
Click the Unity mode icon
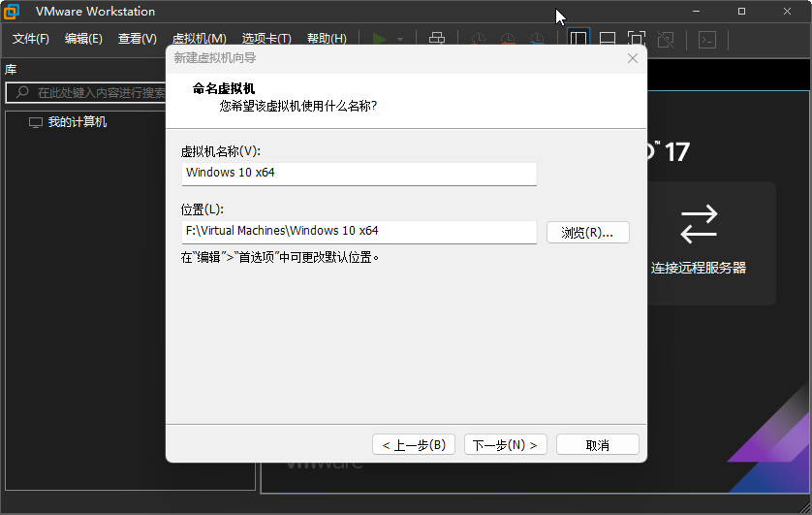(x=666, y=40)
